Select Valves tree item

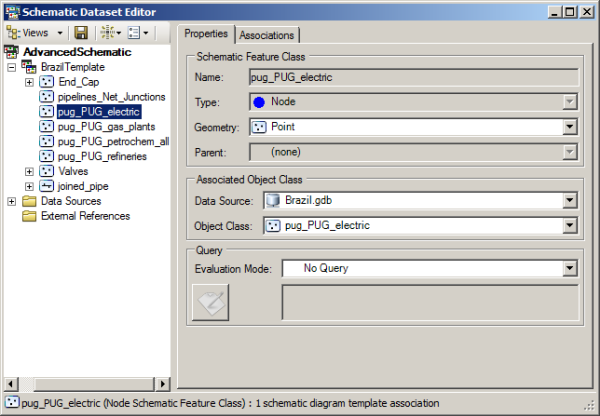[73, 171]
